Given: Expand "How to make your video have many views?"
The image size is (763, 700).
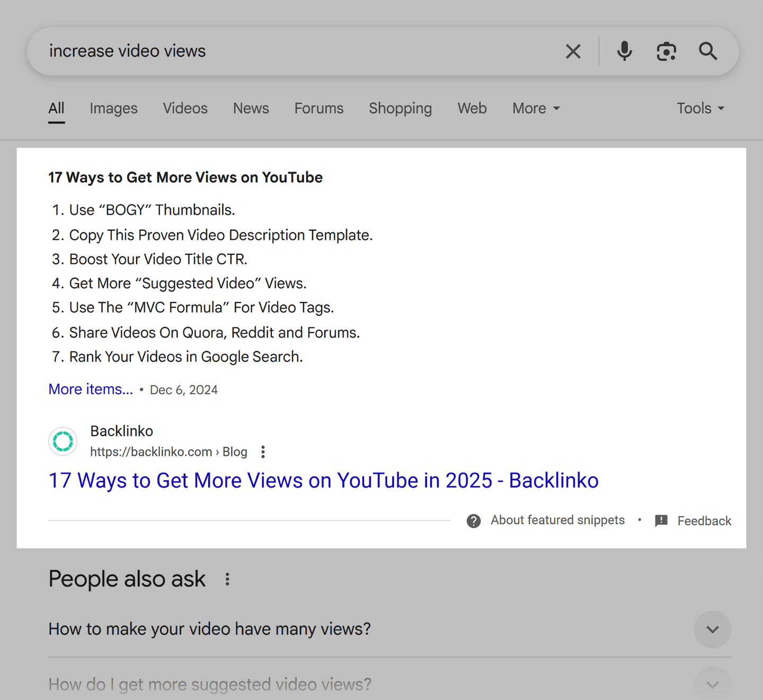Looking at the screenshot, I should [x=712, y=630].
